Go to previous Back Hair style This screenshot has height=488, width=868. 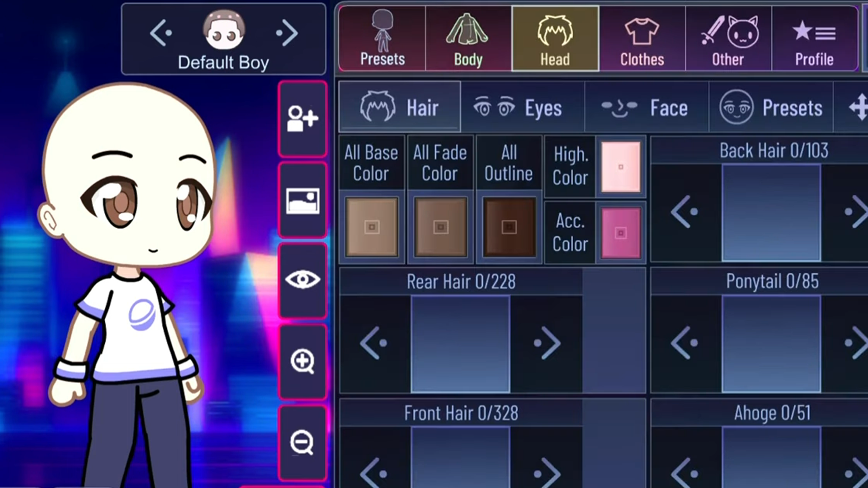[684, 211]
